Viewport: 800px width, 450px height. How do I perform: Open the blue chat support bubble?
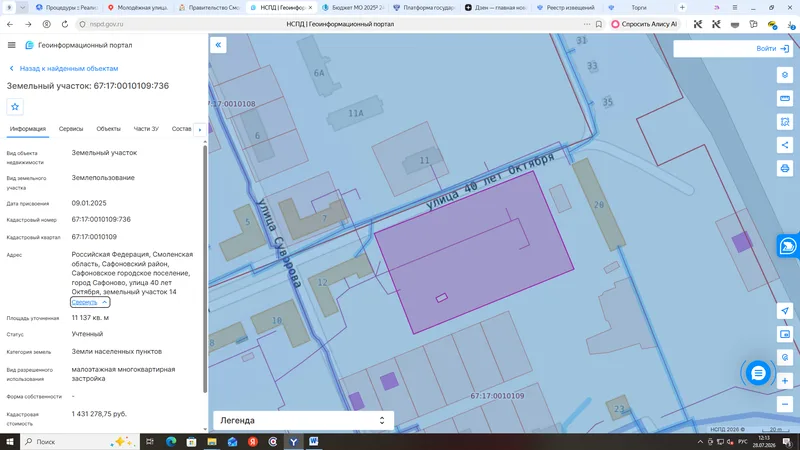point(758,373)
